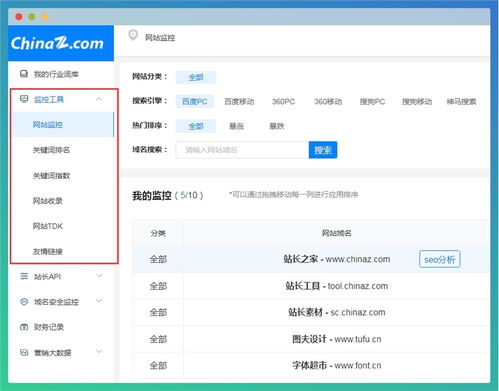The height and width of the screenshot is (391, 499).
Task: Click the 站长之家 - www.chinaz.com row
Action: tap(311, 259)
